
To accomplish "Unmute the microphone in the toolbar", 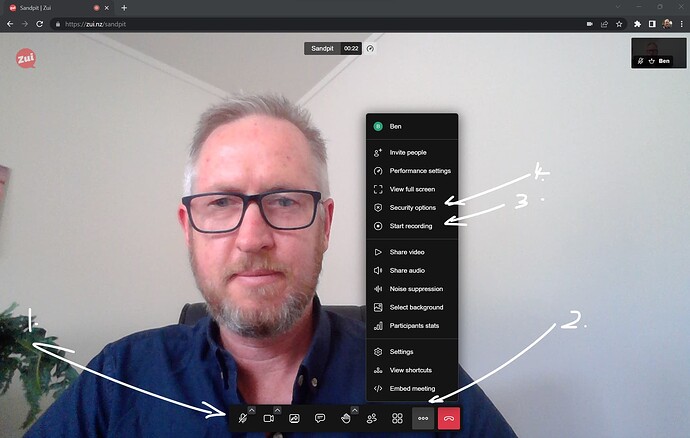I will [242, 418].
